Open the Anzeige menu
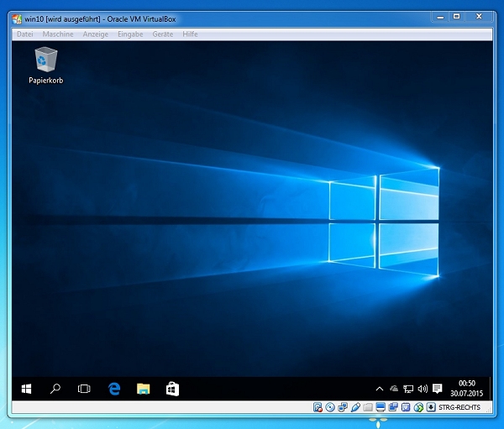The width and height of the screenshot is (504, 429). pyautogui.click(x=96, y=34)
